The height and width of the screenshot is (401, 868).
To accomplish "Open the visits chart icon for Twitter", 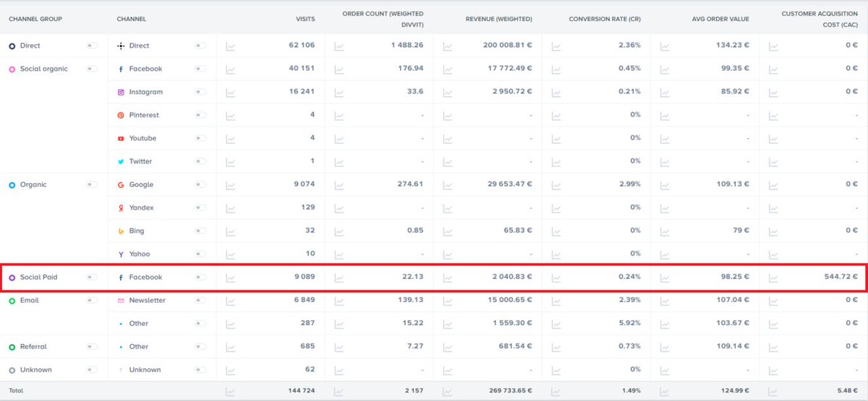I will point(231,162).
